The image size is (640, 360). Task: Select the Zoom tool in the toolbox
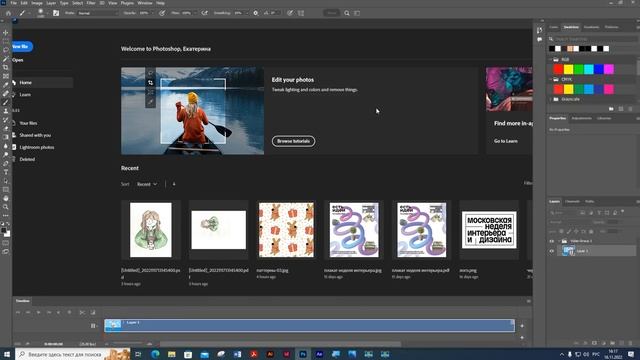coord(6,207)
